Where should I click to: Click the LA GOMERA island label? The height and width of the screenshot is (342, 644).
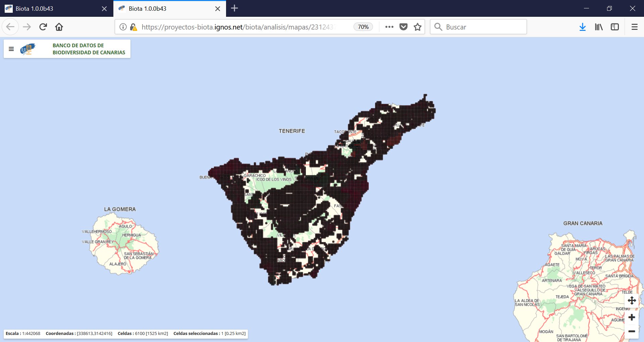120,209
